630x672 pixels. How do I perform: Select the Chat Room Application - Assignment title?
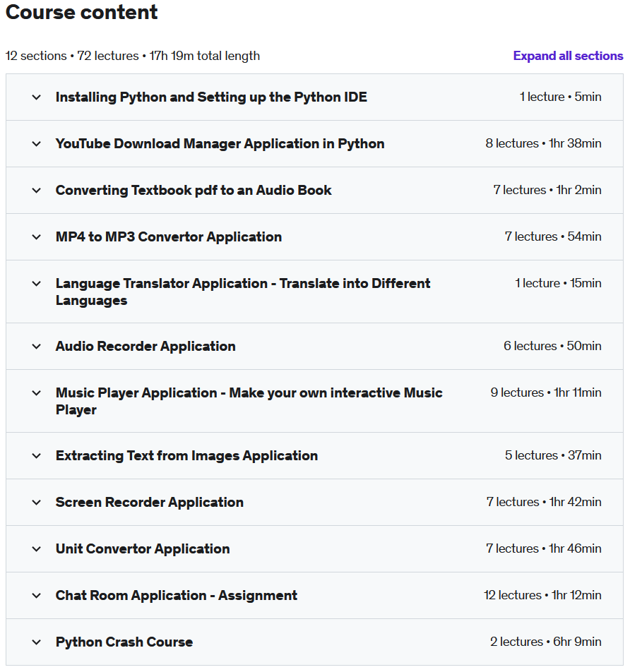[x=177, y=595]
